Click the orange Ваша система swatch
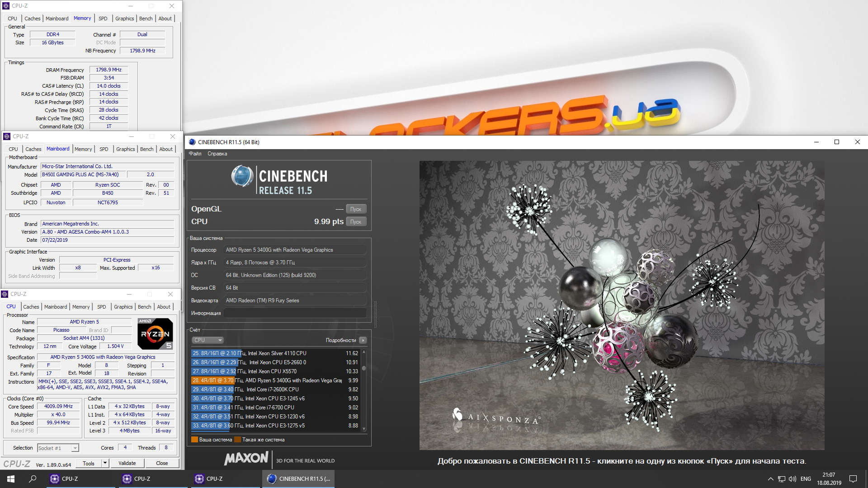868x488 pixels. (x=194, y=440)
